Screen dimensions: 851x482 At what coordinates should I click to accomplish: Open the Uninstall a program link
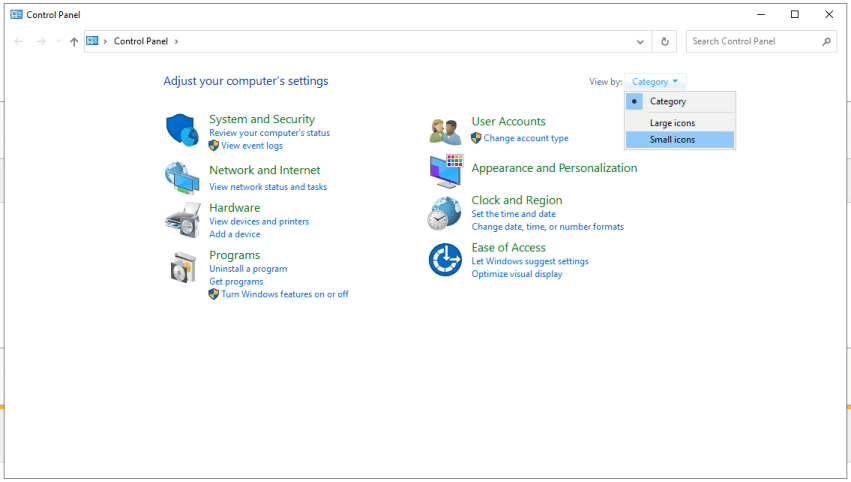point(248,269)
